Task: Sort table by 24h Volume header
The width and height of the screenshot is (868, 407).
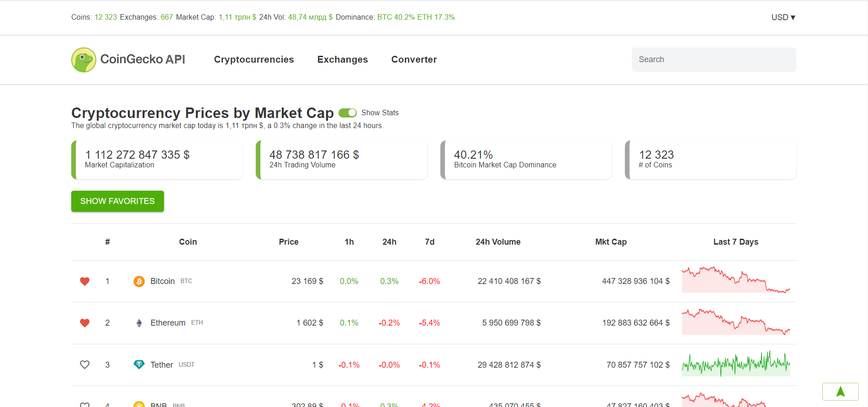Action: (x=498, y=242)
